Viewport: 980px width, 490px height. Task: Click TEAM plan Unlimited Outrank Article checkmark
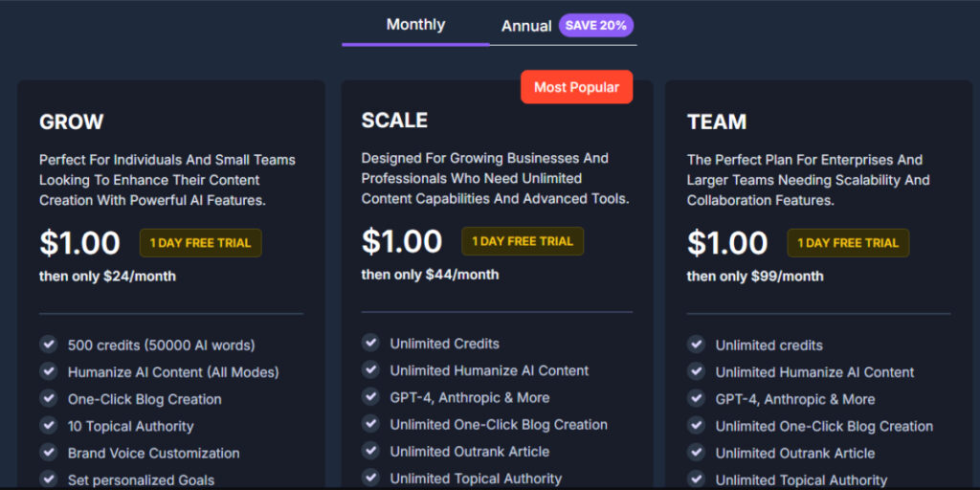(x=696, y=452)
